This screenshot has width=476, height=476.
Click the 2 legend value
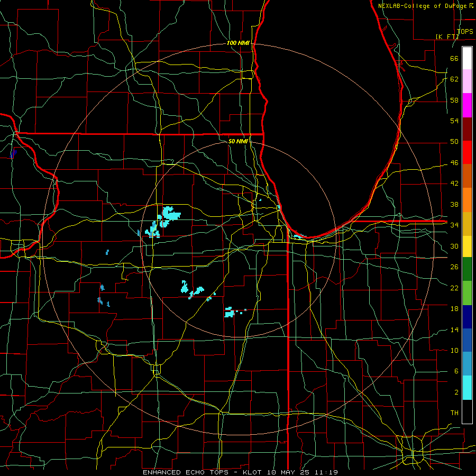456,392
